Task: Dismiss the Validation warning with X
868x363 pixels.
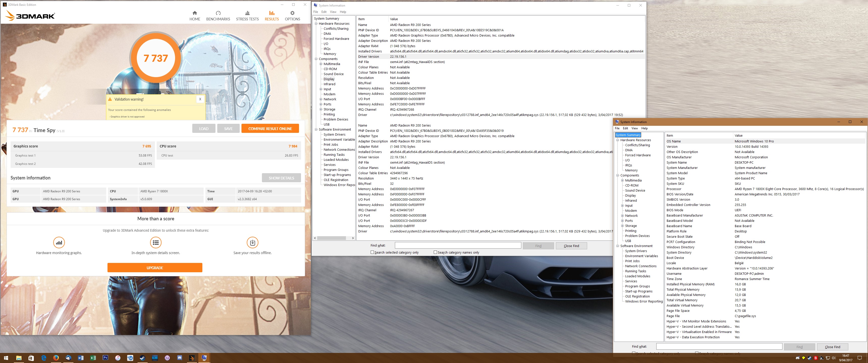Action: pos(200,99)
